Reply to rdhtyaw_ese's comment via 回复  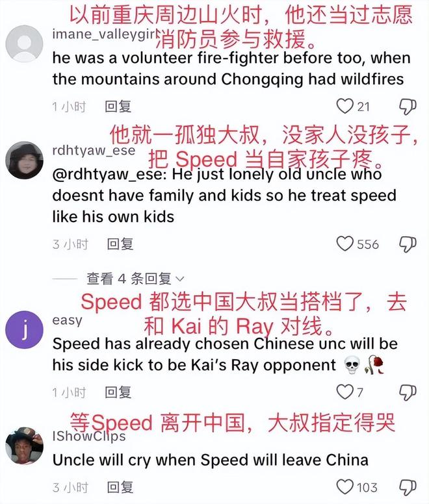[120, 244]
